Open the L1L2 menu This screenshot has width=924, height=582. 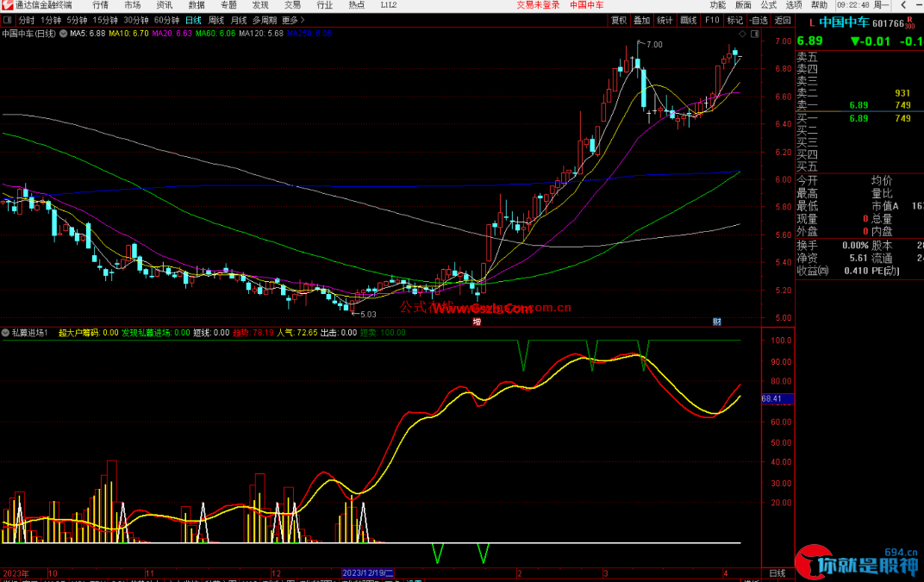389,4
